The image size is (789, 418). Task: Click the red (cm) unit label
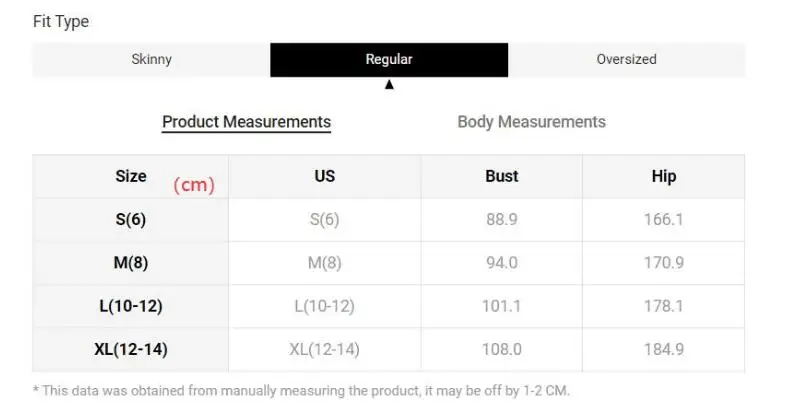tap(194, 185)
